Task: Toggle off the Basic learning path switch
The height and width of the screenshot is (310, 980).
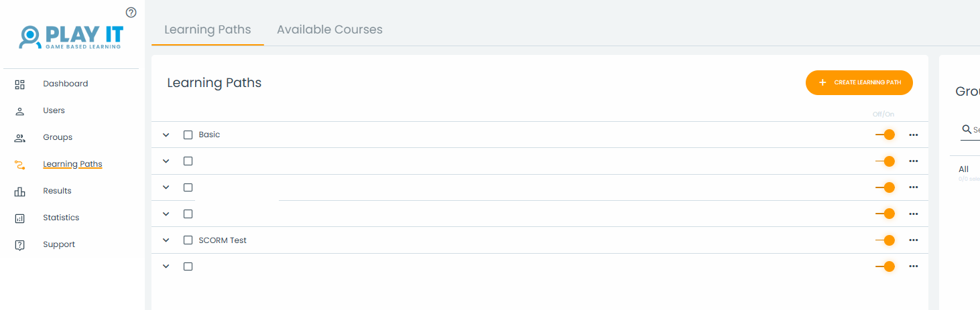Action: (x=885, y=135)
